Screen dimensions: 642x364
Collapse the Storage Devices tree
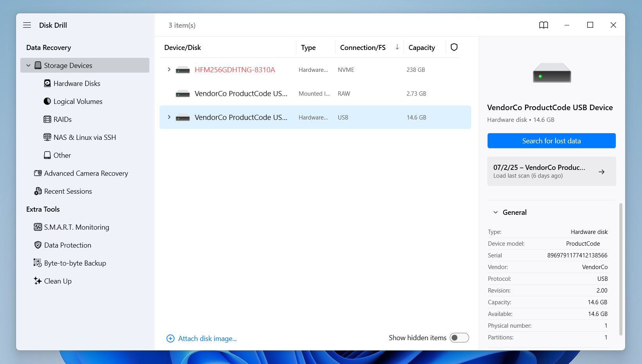[x=28, y=66]
